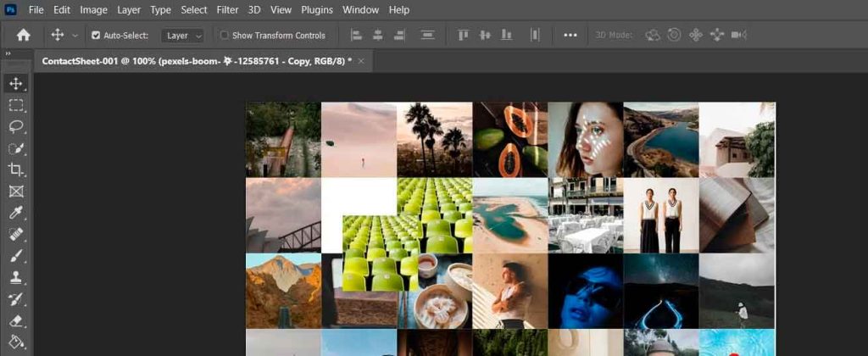
Task: Click Distribute horizontally icon
Action: pyautogui.click(x=534, y=36)
